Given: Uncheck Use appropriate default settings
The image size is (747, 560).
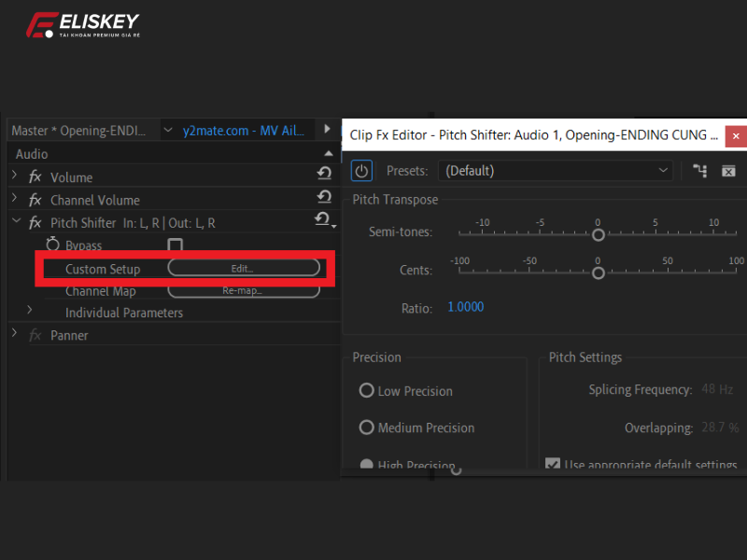Looking at the screenshot, I should coord(554,464).
